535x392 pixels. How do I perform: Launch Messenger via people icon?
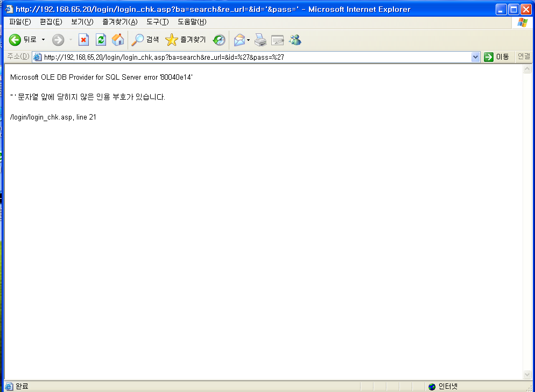(295, 40)
